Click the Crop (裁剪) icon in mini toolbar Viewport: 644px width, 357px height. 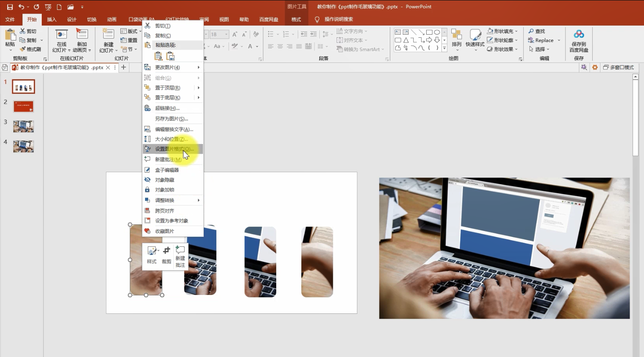[167, 254]
